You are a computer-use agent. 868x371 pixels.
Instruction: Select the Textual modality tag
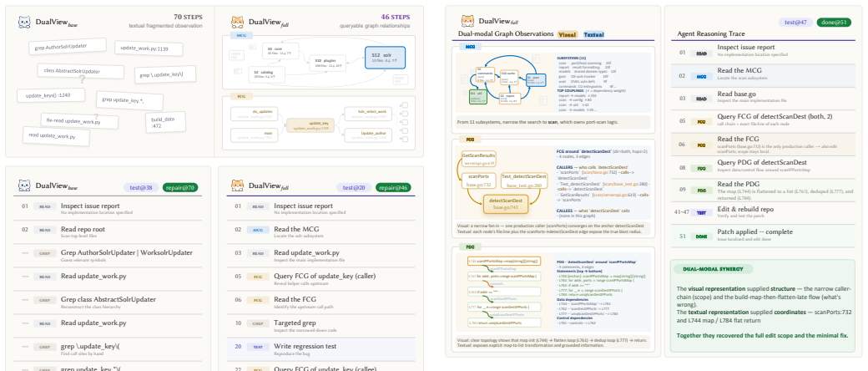(x=594, y=34)
